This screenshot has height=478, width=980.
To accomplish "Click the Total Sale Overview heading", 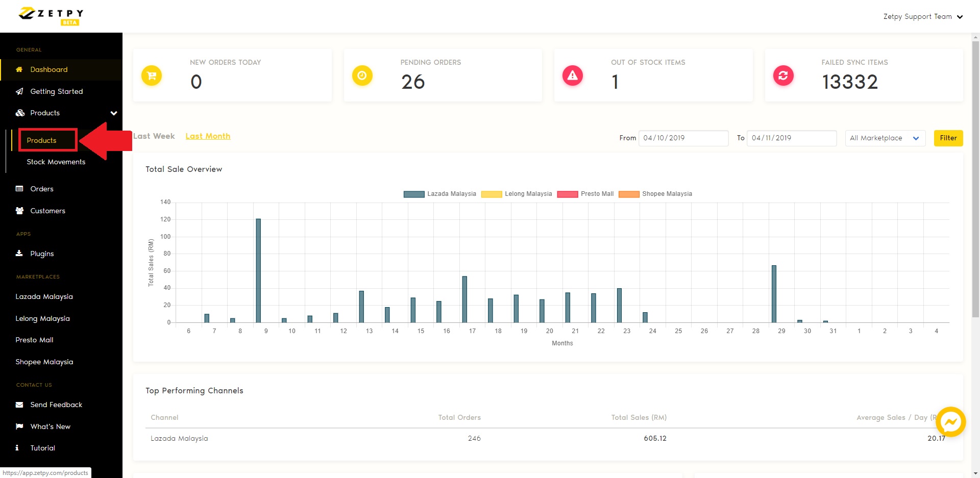I will pyautogui.click(x=184, y=169).
